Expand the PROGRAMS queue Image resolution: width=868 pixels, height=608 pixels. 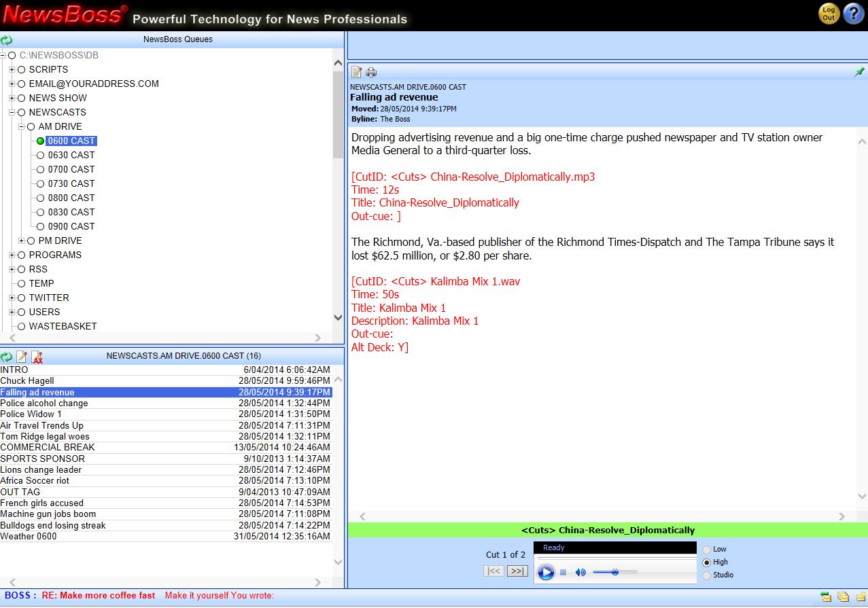[x=12, y=255]
